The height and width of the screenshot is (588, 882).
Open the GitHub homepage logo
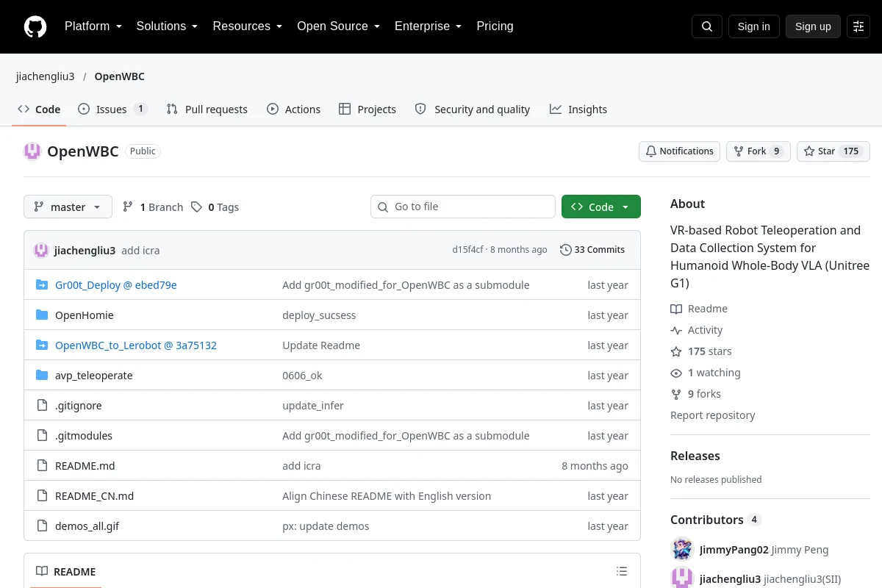(x=35, y=26)
